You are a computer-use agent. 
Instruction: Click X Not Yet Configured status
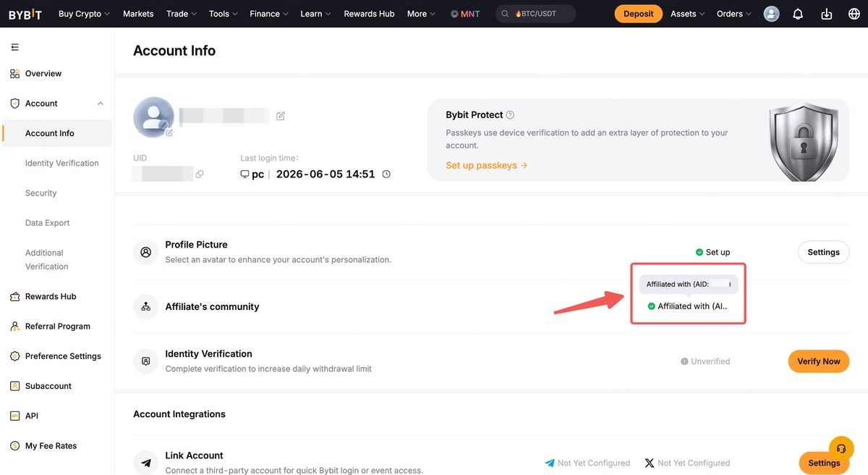[687, 463]
